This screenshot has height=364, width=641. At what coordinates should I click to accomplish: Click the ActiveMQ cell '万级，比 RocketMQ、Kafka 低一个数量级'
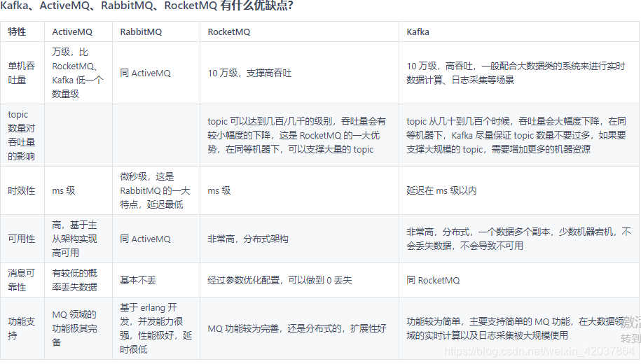click(78, 73)
